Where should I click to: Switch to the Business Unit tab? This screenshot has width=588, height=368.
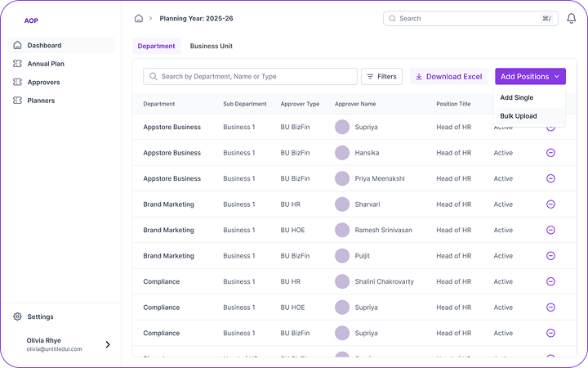pos(211,46)
